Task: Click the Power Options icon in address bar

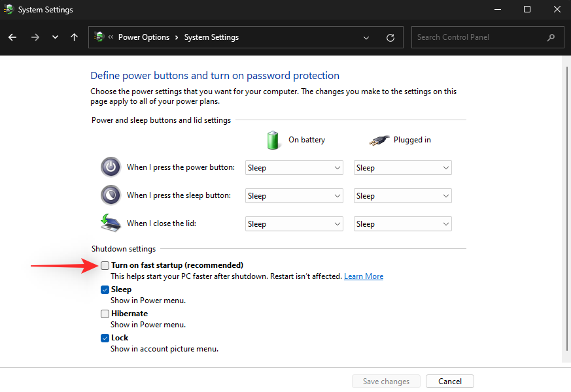Action: click(99, 37)
